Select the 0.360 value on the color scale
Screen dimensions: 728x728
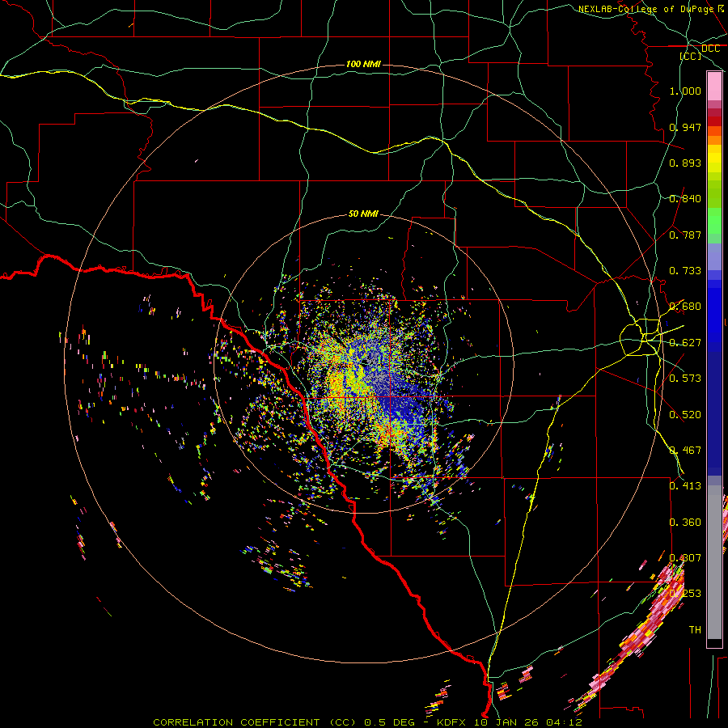pos(685,523)
